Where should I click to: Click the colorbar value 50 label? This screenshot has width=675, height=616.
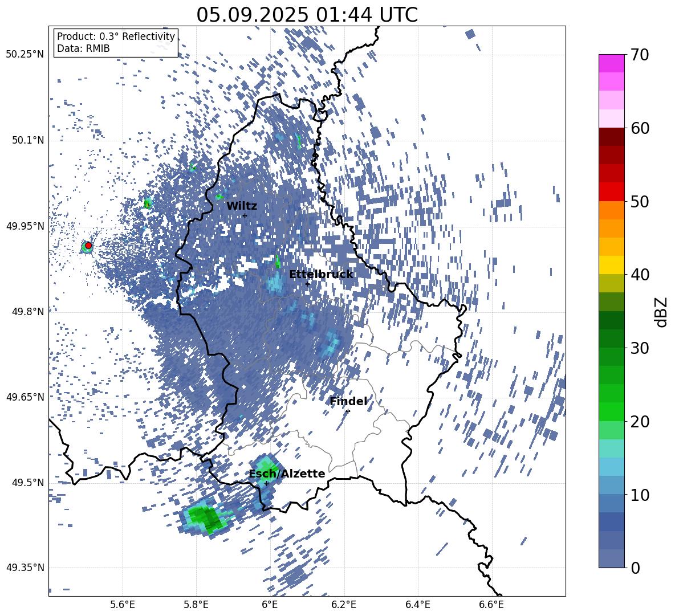click(x=640, y=201)
